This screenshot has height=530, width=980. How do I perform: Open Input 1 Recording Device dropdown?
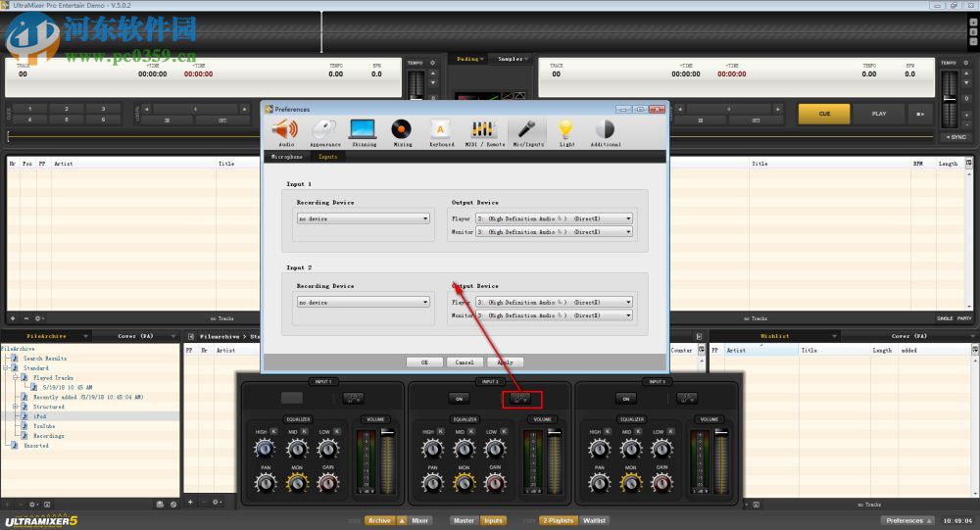pos(364,218)
